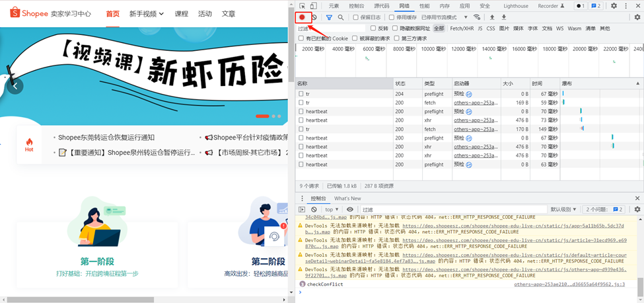Go to previous banner with left arrow
The height and width of the screenshot is (303, 644).
pos(15,86)
